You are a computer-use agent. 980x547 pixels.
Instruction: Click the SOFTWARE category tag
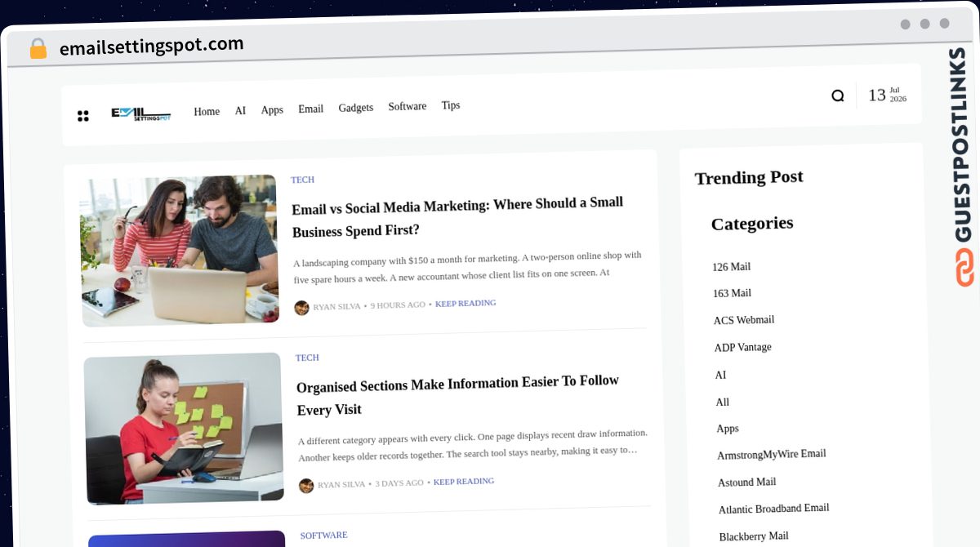tap(323, 536)
